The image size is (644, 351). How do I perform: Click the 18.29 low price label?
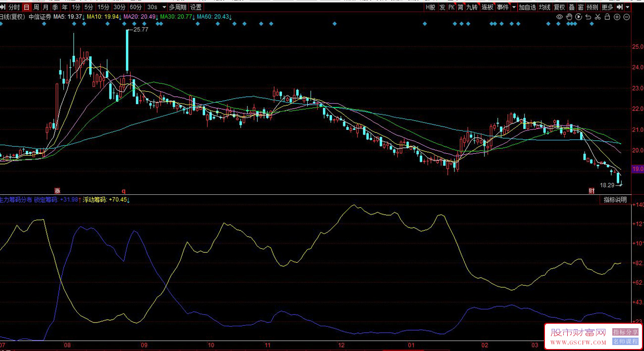tap(607, 185)
